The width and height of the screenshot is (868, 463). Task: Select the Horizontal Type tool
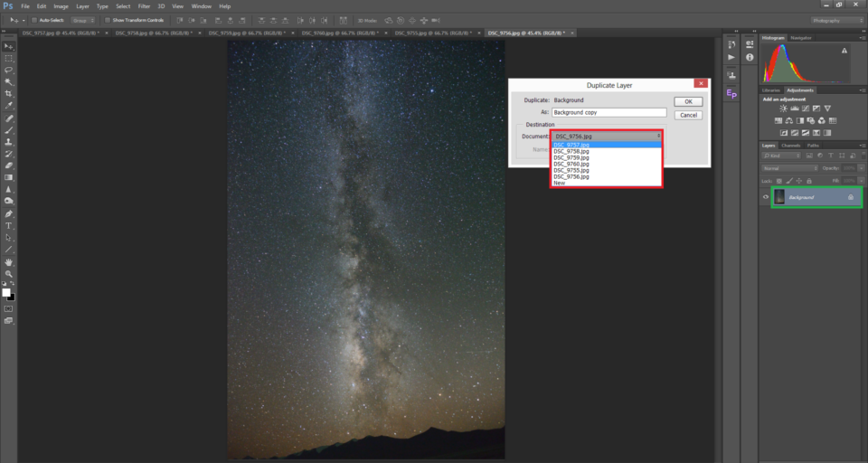coord(9,225)
